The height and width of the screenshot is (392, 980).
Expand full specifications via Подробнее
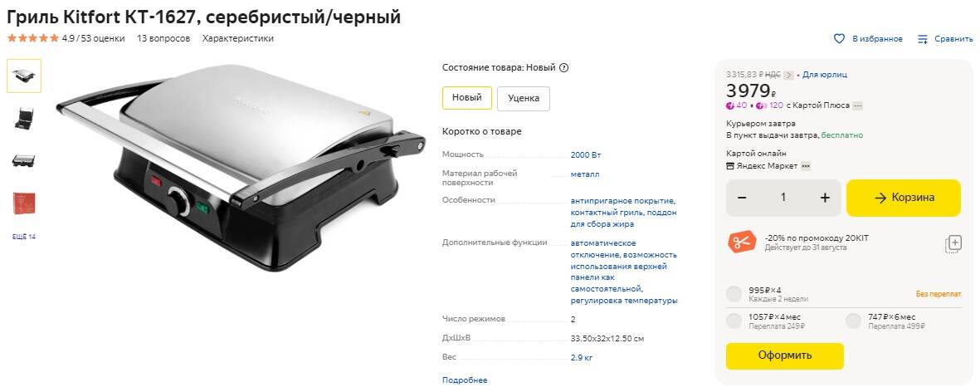coord(465,380)
